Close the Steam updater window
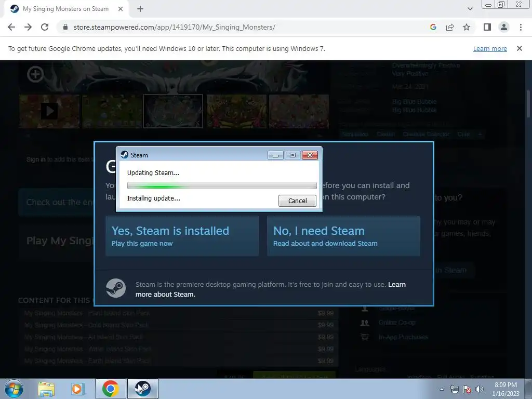This screenshot has height=399, width=532. (x=310, y=155)
